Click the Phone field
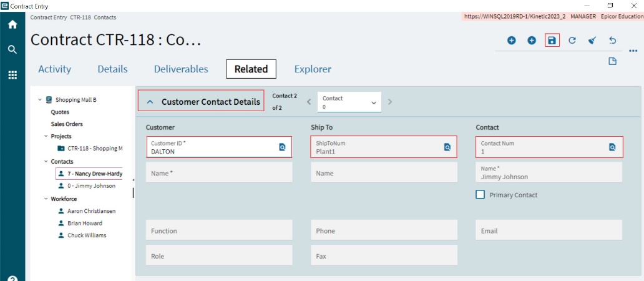Viewport: 644px width, 281px height. pyautogui.click(x=384, y=230)
